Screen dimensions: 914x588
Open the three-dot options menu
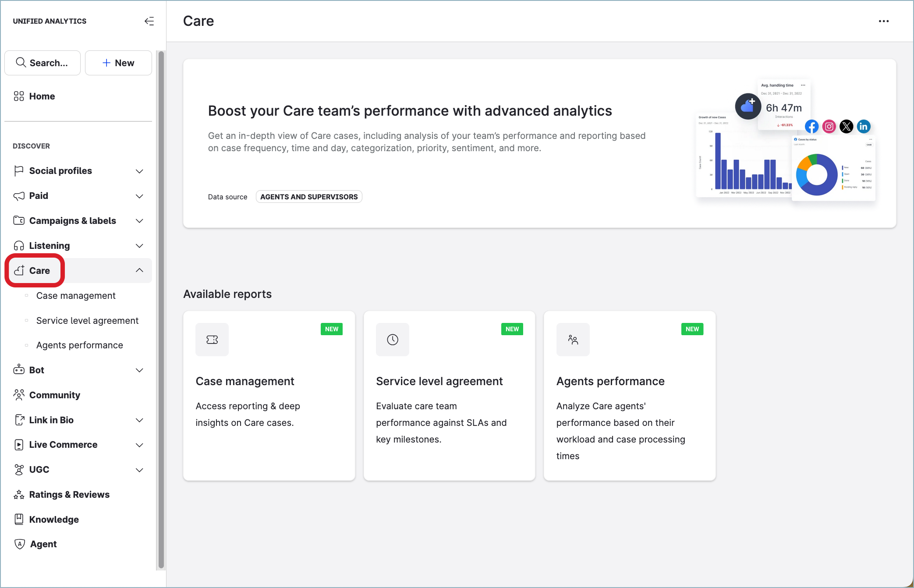click(x=883, y=21)
